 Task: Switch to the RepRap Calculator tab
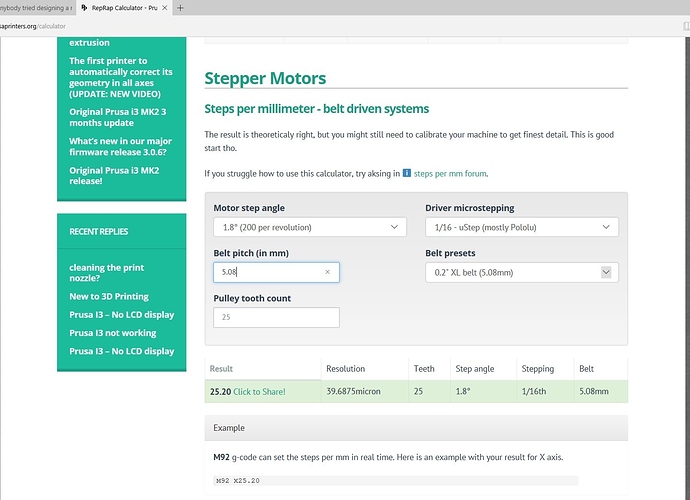click(x=125, y=8)
